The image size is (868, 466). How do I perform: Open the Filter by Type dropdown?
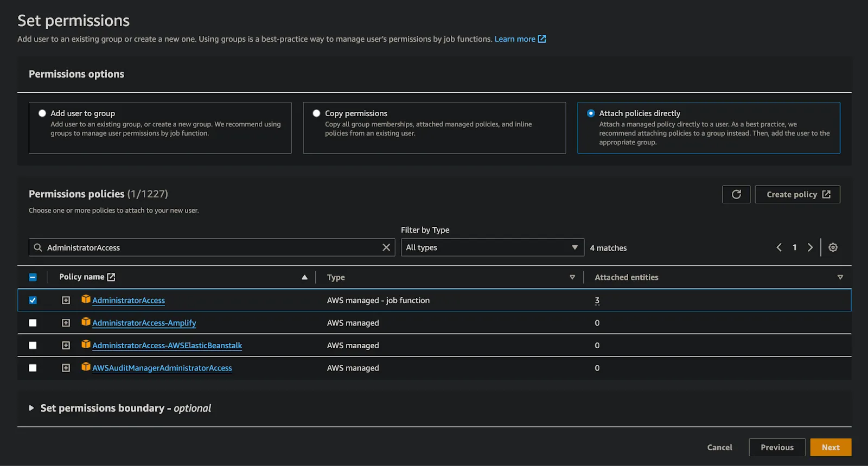coord(493,247)
